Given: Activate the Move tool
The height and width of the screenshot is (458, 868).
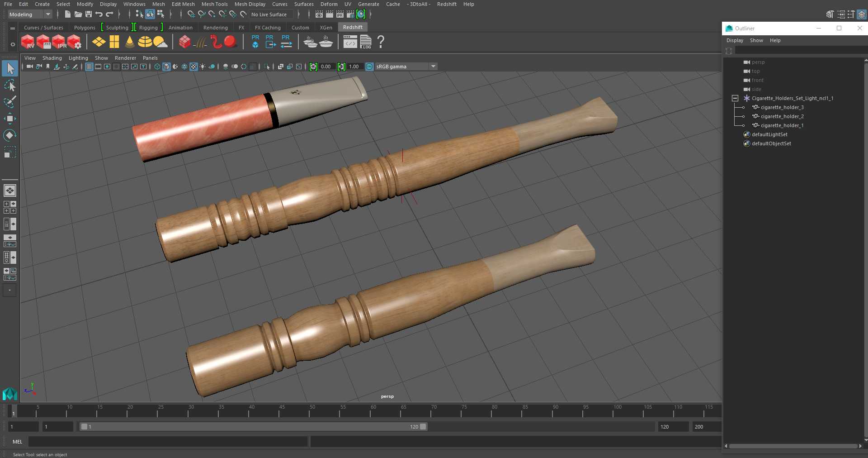Looking at the screenshot, I should pos(10,119).
